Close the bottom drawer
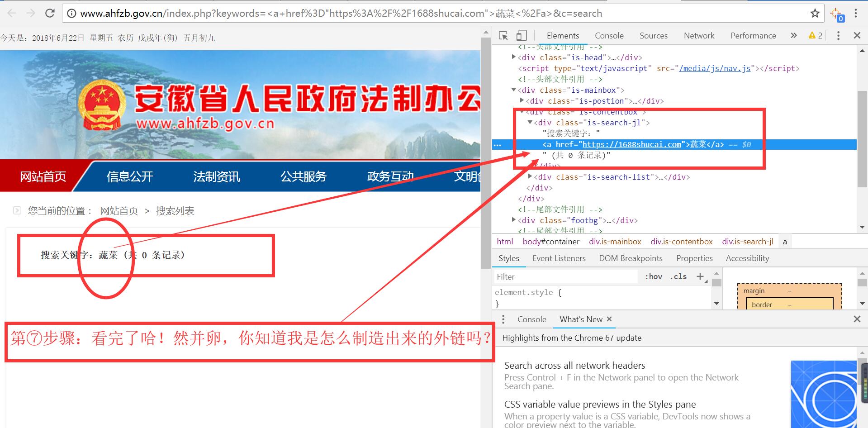Screen dimensions: 868x428 pos(857,319)
